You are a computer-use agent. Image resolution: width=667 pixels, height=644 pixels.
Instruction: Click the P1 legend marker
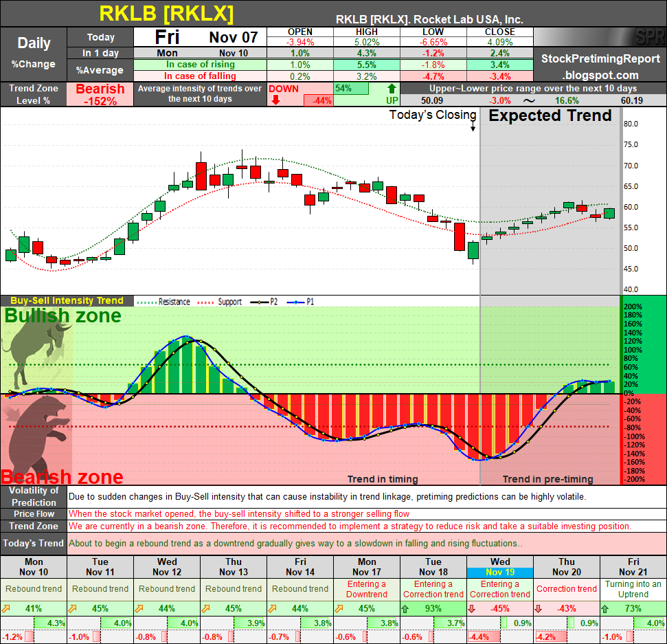pos(296,302)
